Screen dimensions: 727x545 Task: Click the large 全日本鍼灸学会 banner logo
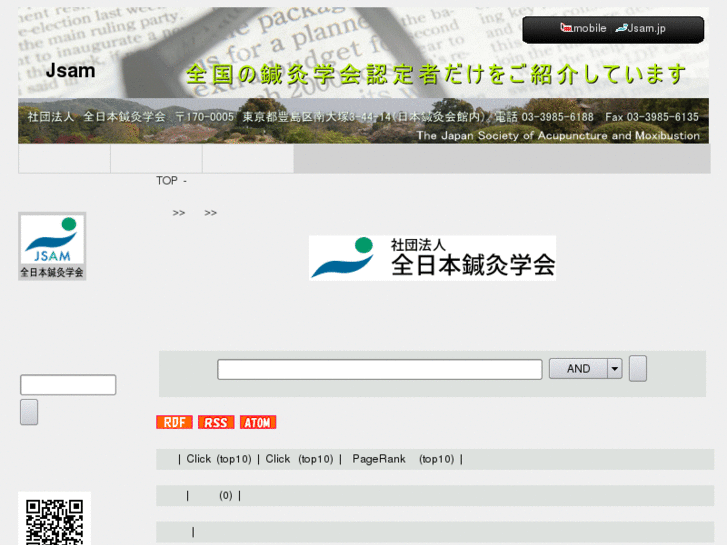[x=432, y=258]
